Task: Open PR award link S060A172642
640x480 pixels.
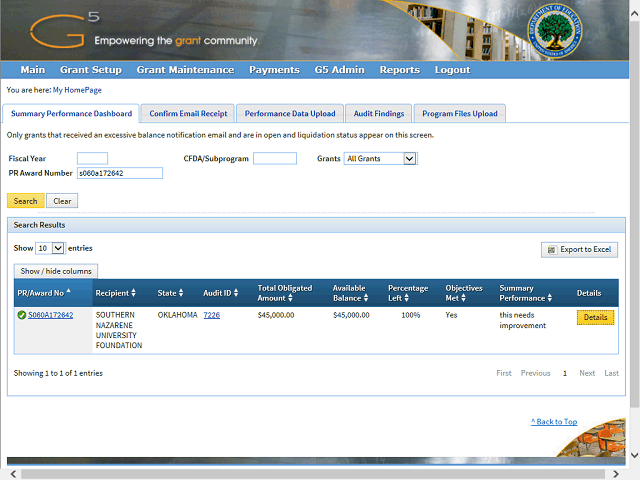Action: (51, 315)
